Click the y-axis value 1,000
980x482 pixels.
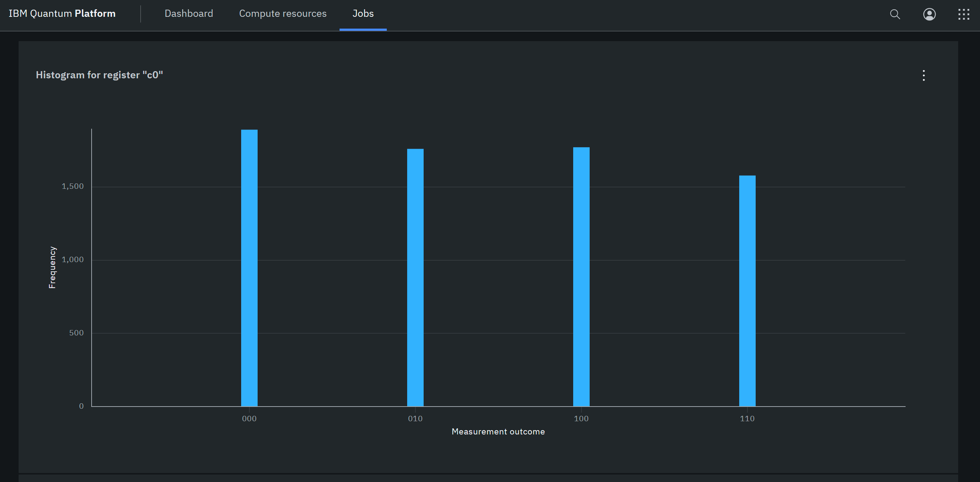pos(73,260)
